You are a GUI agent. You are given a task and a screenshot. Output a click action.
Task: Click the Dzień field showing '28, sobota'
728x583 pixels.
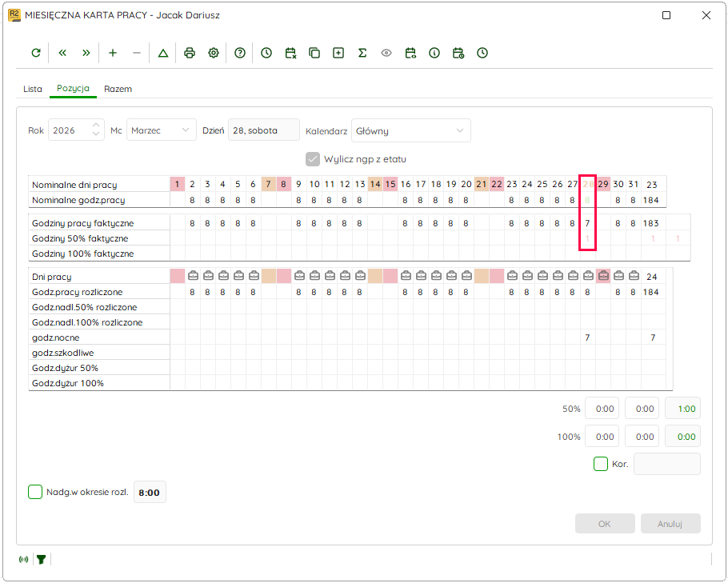(x=264, y=130)
